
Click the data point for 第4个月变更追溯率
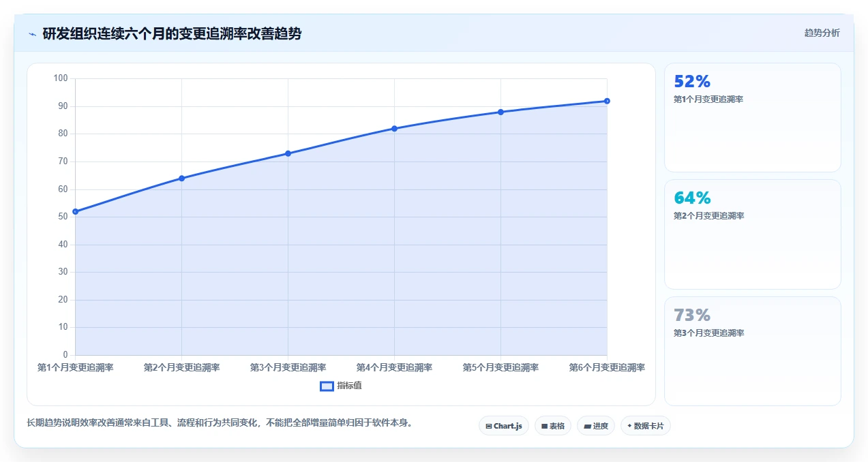(394, 129)
